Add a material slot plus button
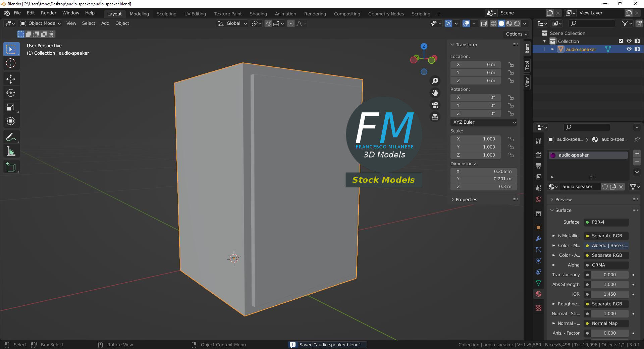Screen dimensions: 644x349 click(x=637, y=154)
